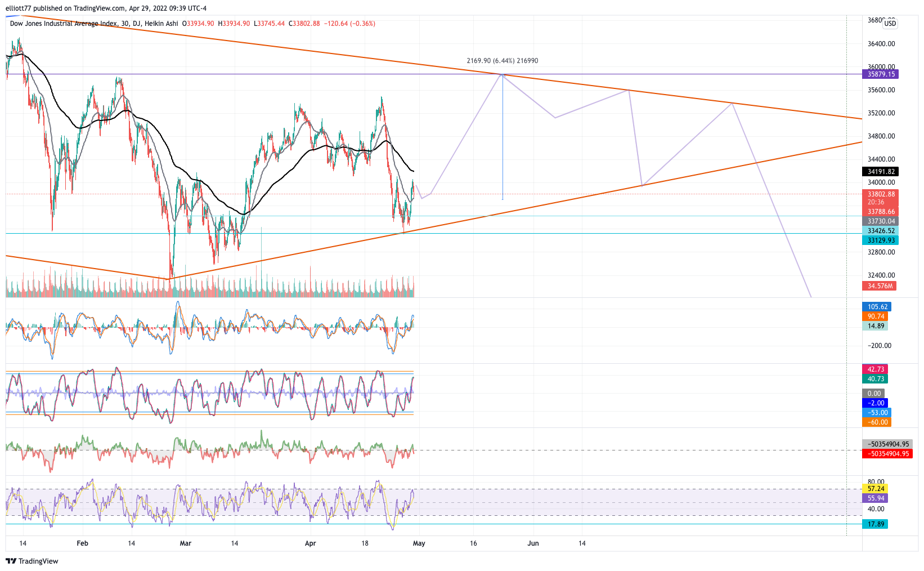
Task: Click the blue −2.00 level label
Action: 875,403
